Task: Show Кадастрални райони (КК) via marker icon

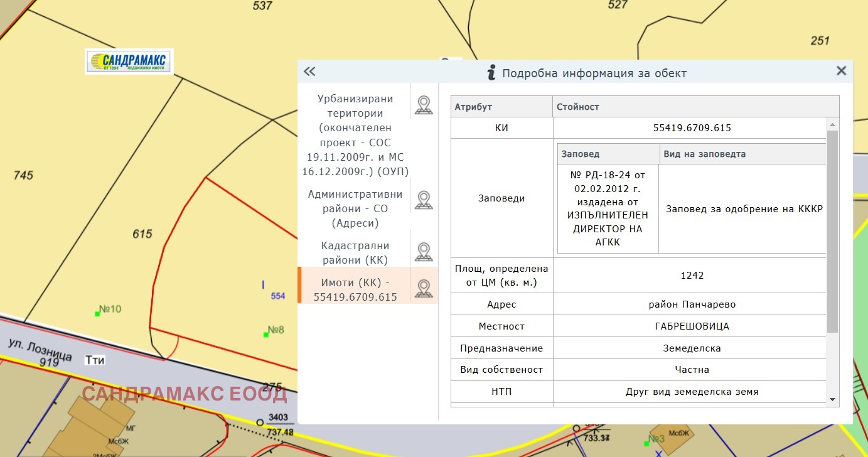Action: point(424,252)
